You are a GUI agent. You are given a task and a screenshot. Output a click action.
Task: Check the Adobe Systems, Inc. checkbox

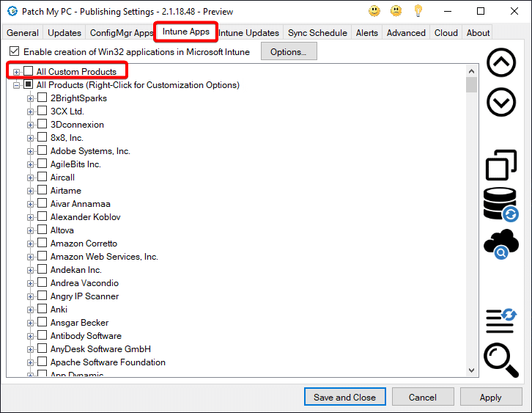pos(43,151)
